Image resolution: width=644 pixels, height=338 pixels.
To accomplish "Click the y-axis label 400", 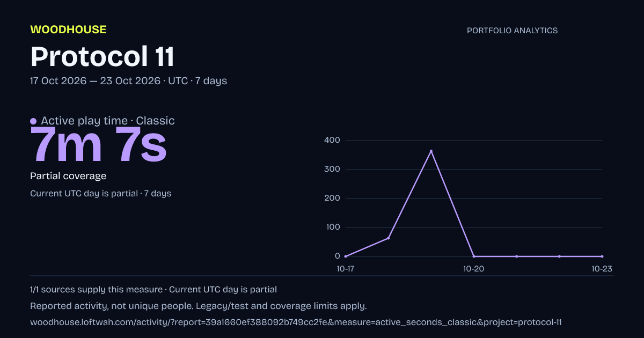I will [332, 141].
